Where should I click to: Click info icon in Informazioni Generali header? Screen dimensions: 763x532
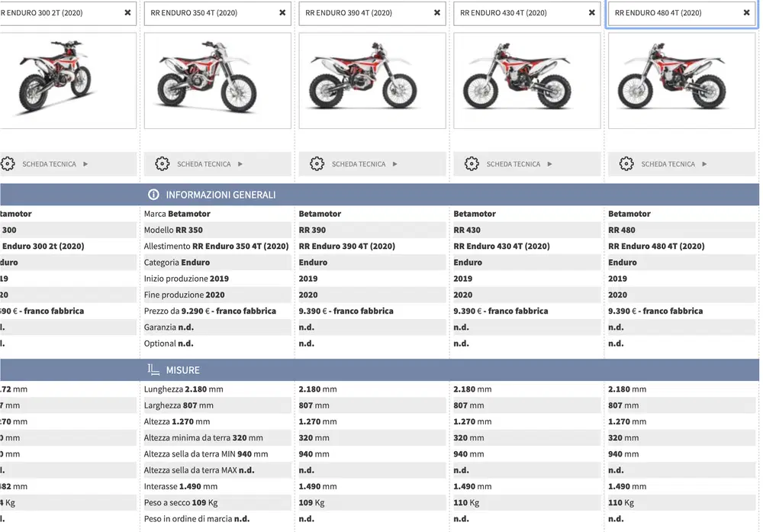[153, 195]
